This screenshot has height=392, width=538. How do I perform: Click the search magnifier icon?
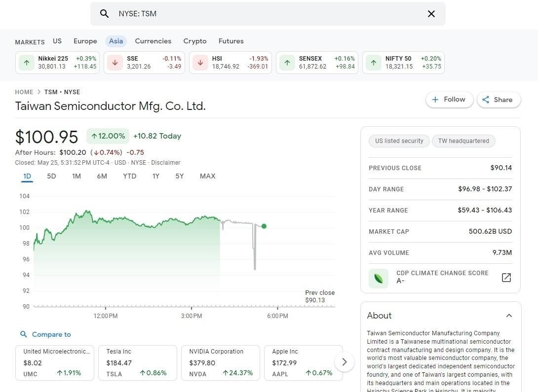pos(104,14)
